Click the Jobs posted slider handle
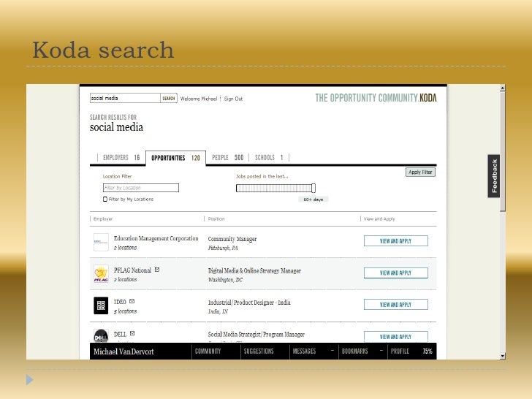The width and height of the screenshot is (532, 399). click(313, 188)
